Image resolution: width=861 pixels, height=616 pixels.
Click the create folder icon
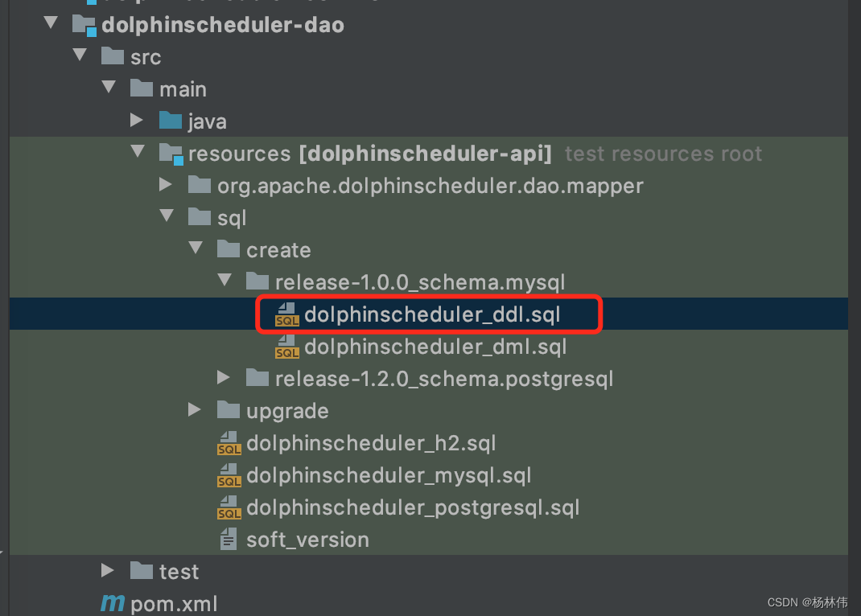click(229, 249)
